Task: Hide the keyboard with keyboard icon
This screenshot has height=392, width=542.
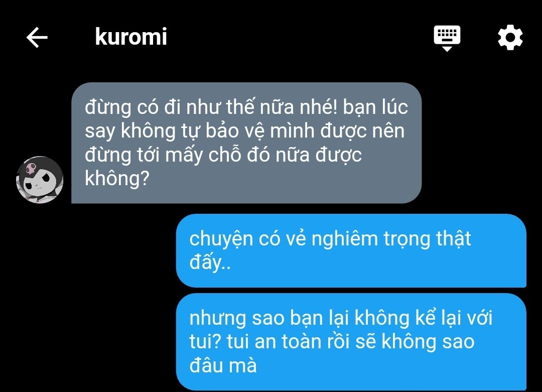Action: point(447,38)
